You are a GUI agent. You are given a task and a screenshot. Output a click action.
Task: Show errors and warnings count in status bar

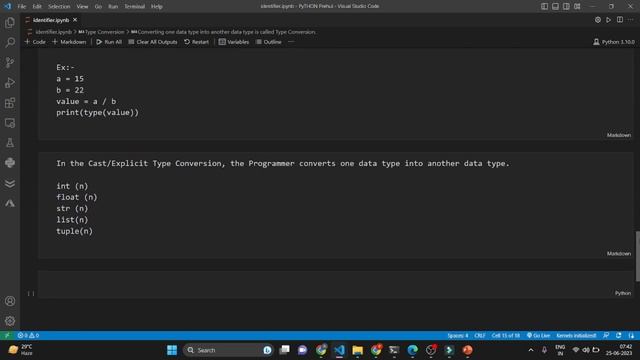[28, 336]
